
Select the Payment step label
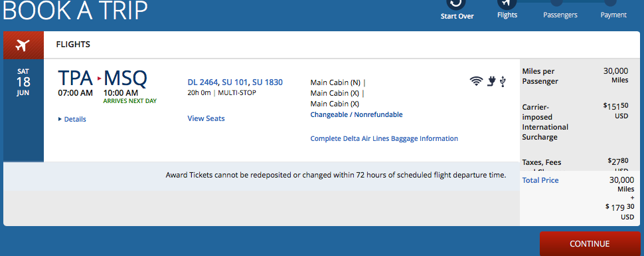(613, 15)
